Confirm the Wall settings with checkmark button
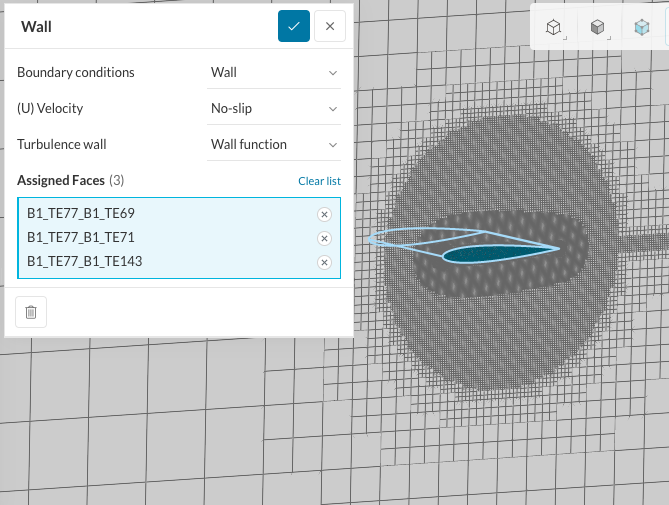 [294, 27]
